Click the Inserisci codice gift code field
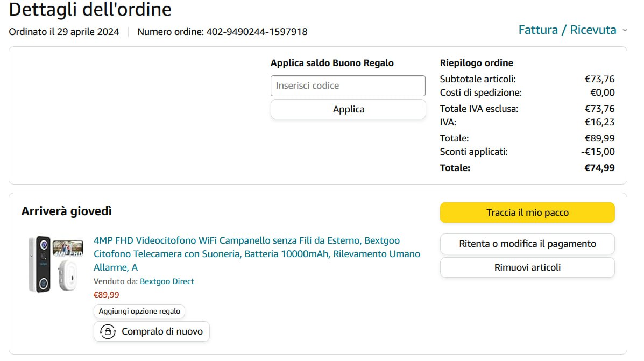Screen dimensions: 644x361 click(348, 86)
